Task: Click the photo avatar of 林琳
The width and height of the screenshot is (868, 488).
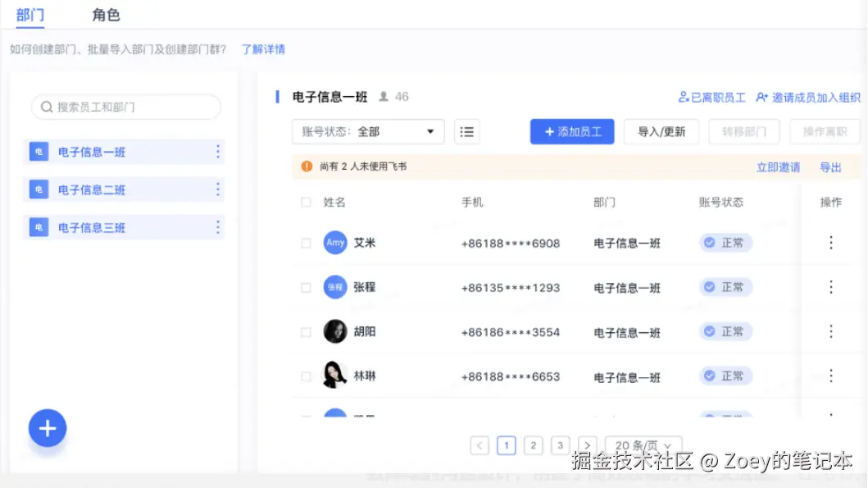Action: tap(335, 376)
